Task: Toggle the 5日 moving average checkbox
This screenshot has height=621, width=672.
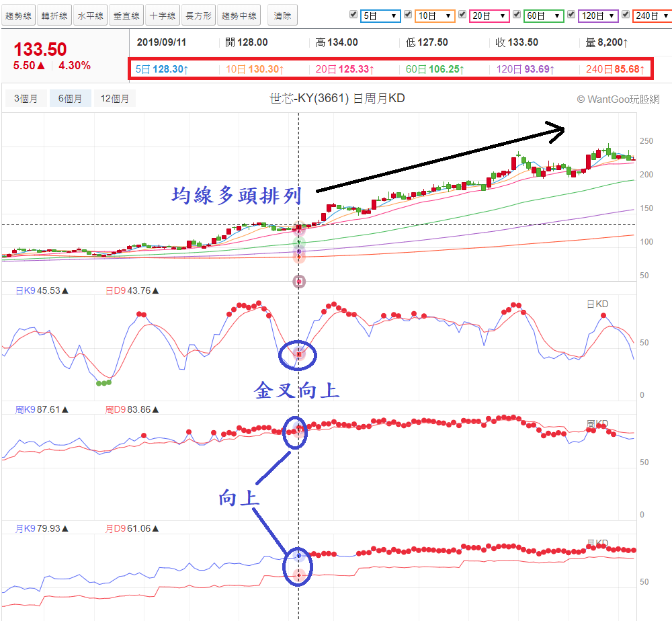Action: point(353,15)
